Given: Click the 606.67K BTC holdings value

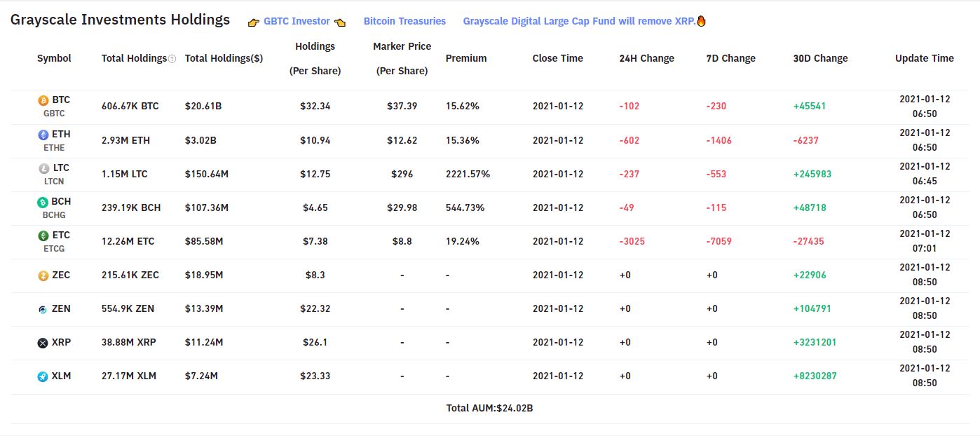Looking at the screenshot, I should point(130,107).
